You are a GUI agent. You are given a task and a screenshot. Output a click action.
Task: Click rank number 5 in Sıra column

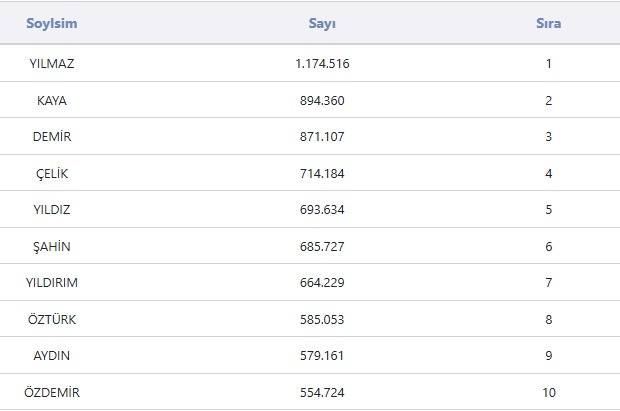point(549,210)
